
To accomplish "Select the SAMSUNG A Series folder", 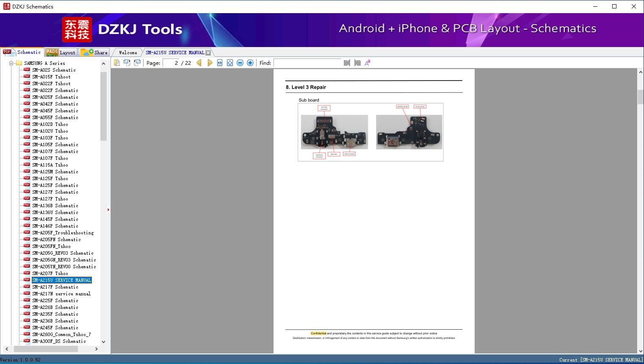I will (44, 63).
